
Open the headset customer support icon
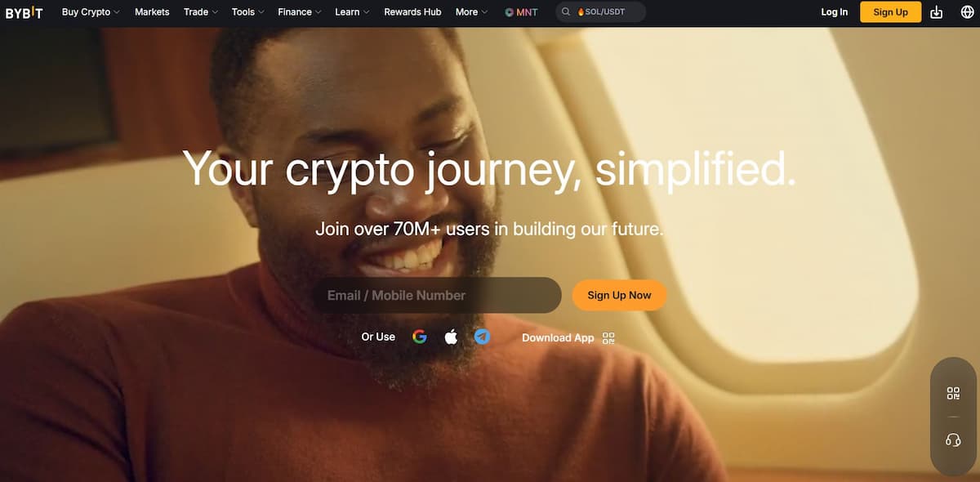(953, 440)
